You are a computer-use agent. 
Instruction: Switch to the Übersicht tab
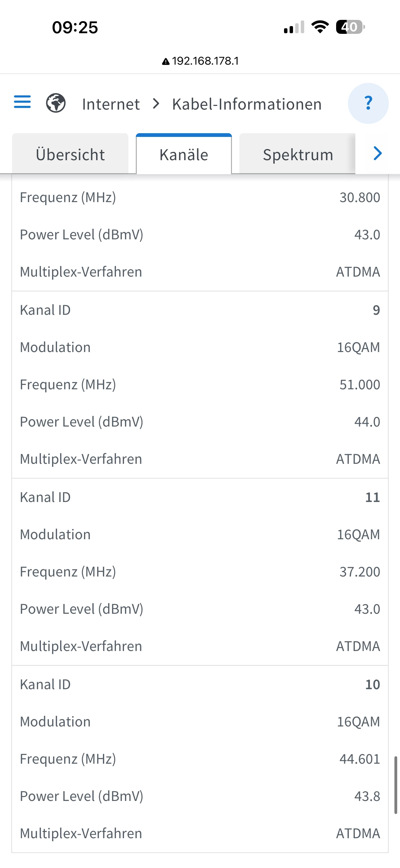pyautogui.click(x=70, y=154)
